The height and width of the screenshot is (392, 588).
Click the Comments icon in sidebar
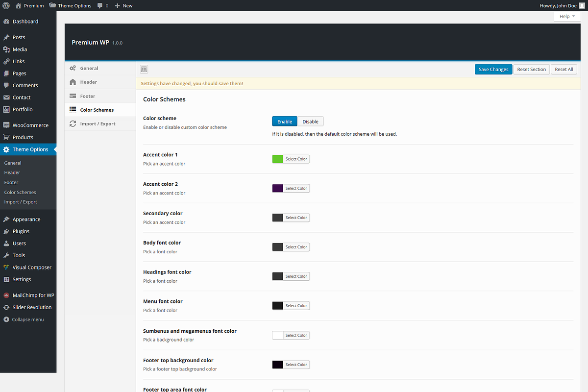coord(6,85)
